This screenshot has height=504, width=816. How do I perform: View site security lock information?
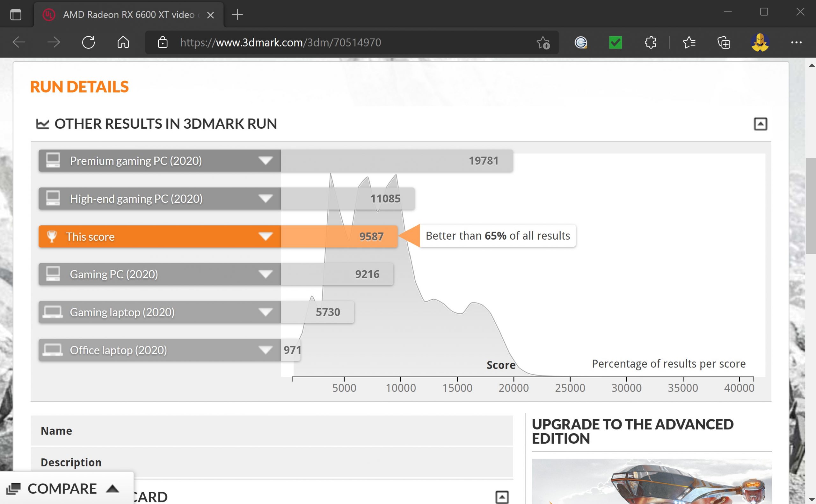point(163,42)
